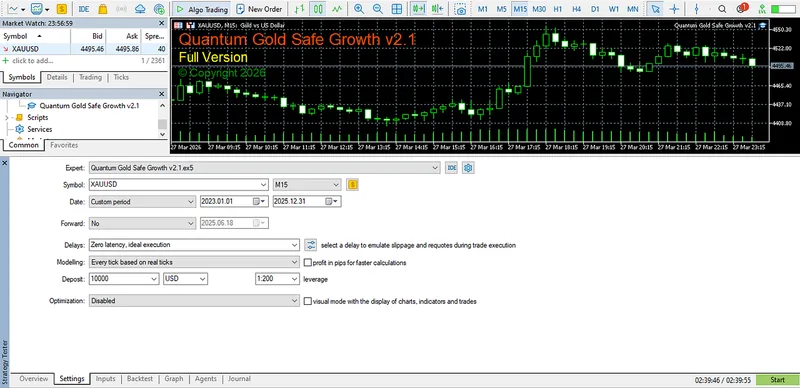The height and width of the screenshot is (388, 800).
Task: Open the Market shopping bag icon
Action: pyautogui.click(x=103, y=9)
